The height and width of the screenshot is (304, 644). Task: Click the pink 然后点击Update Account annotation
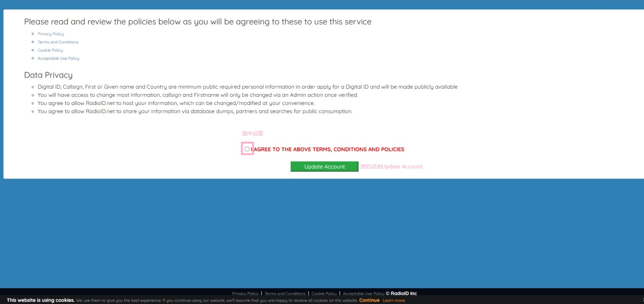click(x=392, y=167)
